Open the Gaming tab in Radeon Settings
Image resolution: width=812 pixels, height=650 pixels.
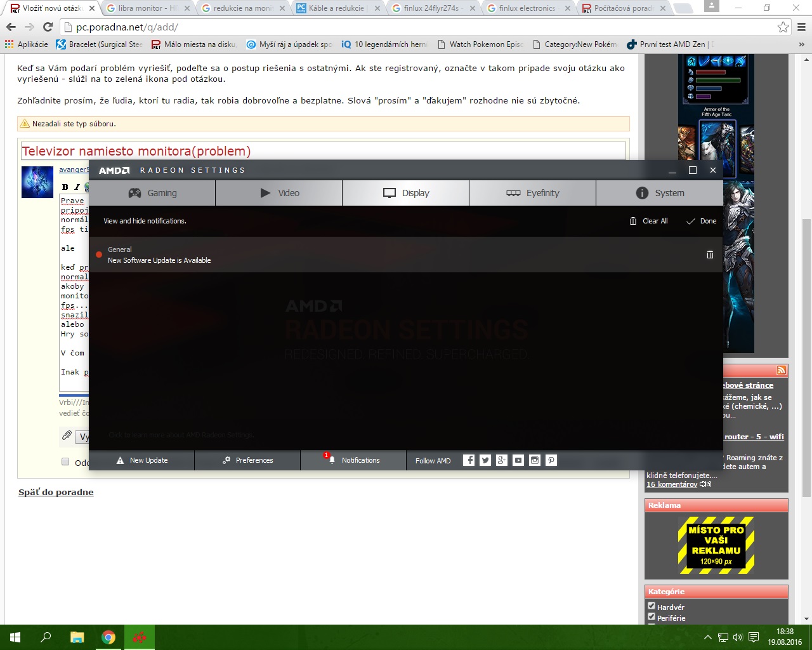[x=152, y=193]
